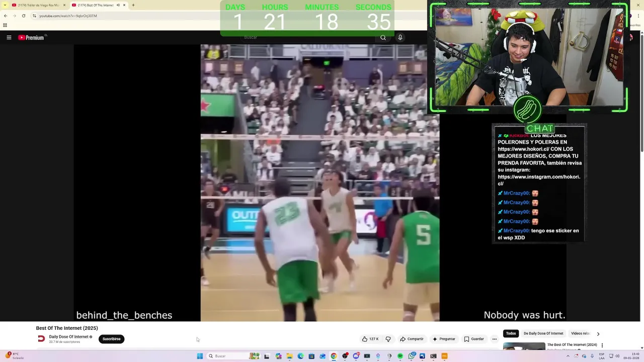Open WhatsApp from the taskbar

[x=412, y=356]
